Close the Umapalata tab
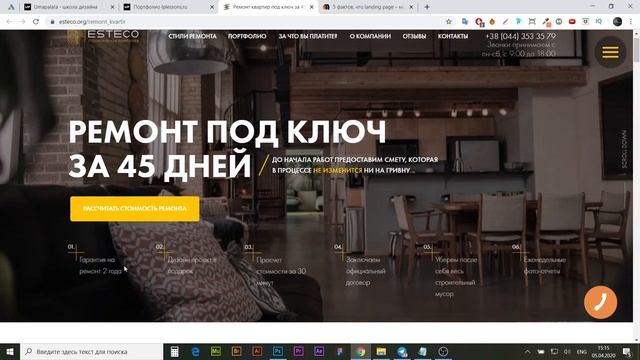640x360 pixels. 112,7
